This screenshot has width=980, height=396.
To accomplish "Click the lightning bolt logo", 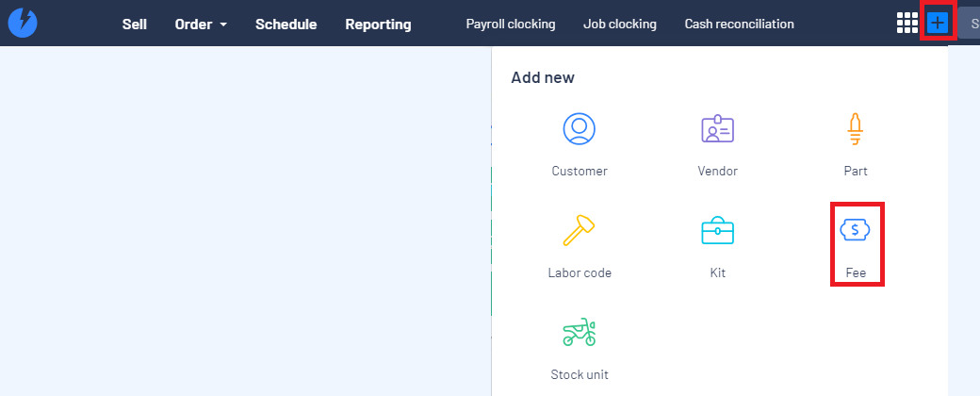I will [23, 24].
